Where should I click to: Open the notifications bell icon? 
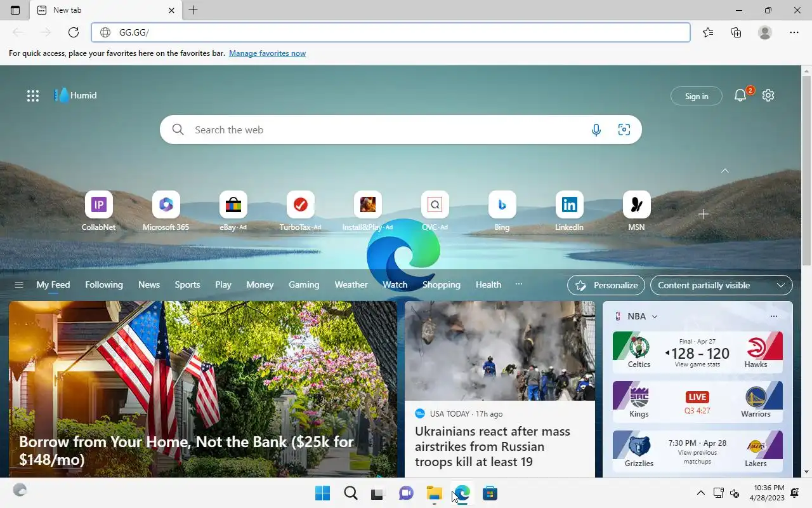[x=740, y=96]
